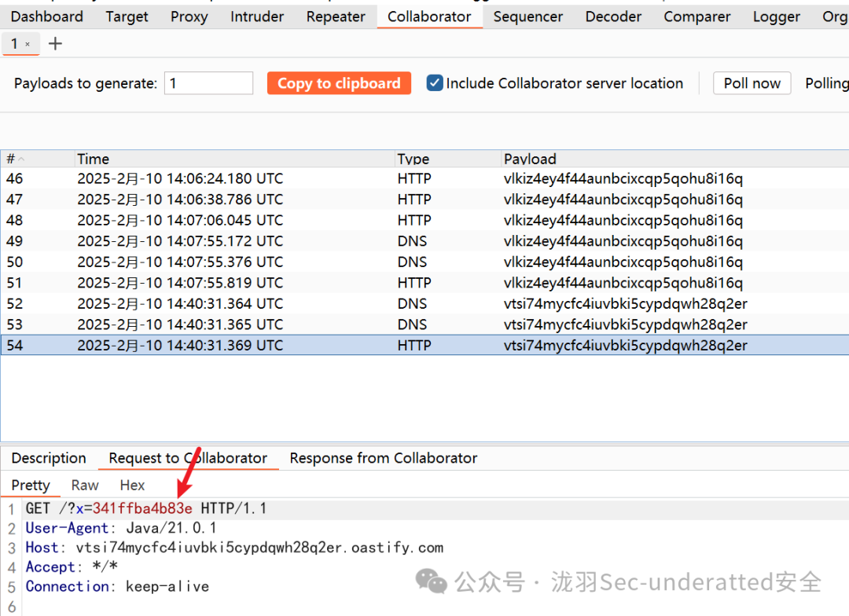
Task: Select interaction row 47 at 14:06:38.786
Action: coord(424,200)
